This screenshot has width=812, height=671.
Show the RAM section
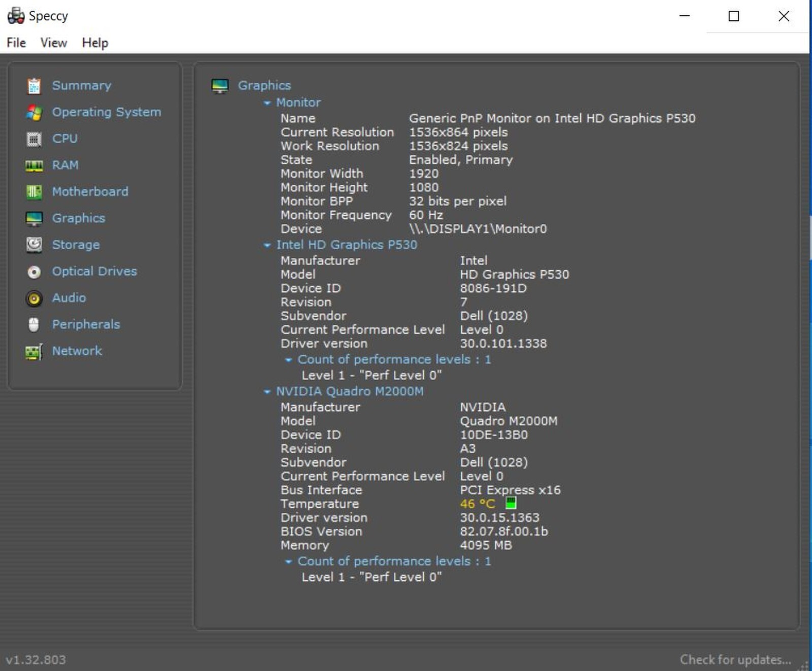[65, 165]
